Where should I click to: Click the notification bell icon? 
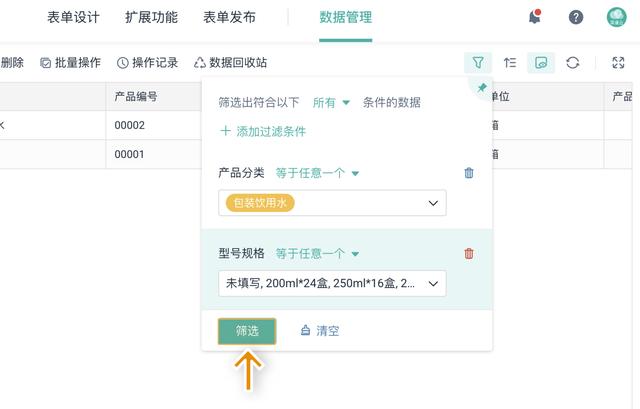(535, 16)
